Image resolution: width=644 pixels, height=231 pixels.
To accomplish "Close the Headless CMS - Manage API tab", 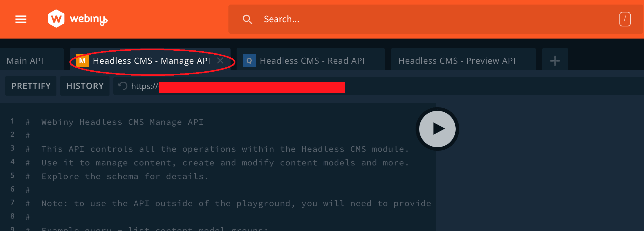I will coord(221,60).
